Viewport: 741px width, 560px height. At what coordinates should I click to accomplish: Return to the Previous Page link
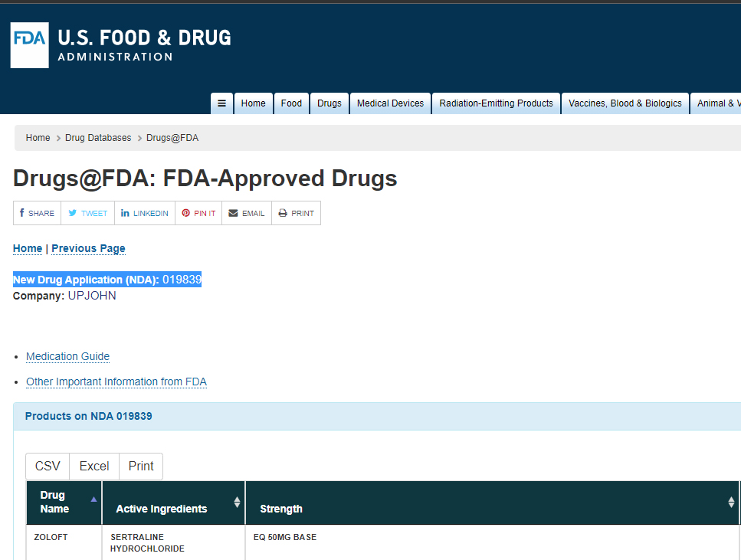[x=88, y=248]
